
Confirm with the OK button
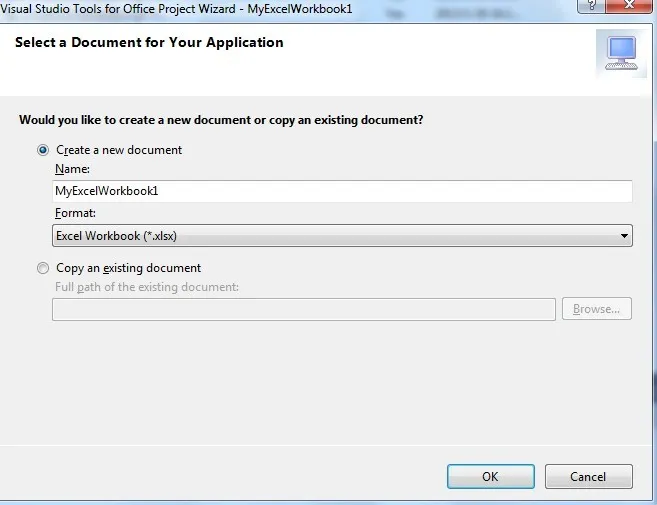pyautogui.click(x=490, y=477)
